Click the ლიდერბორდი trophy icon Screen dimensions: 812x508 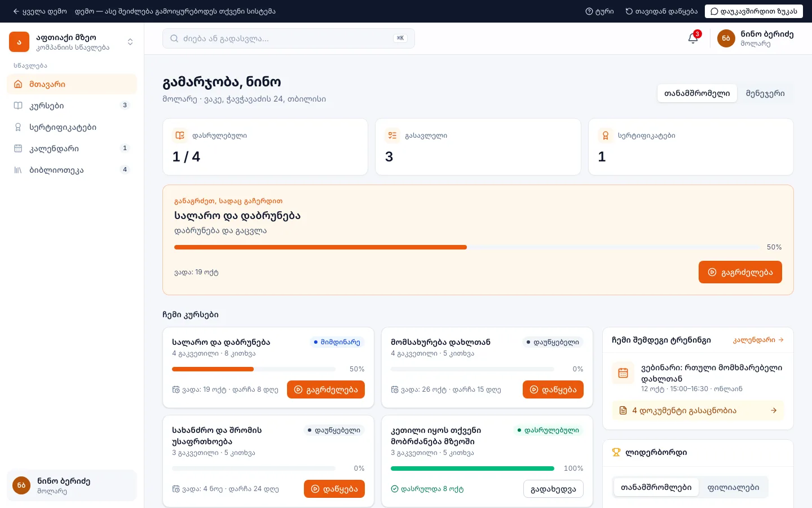click(616, 452)
